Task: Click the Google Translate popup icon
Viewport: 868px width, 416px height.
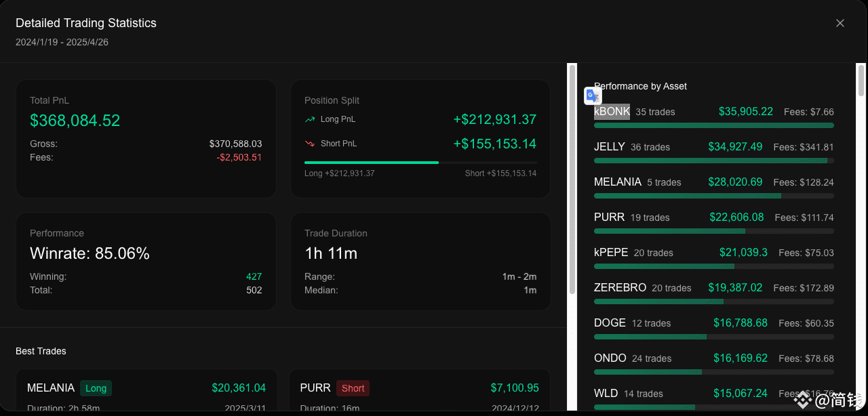Action: coord(593,96)
